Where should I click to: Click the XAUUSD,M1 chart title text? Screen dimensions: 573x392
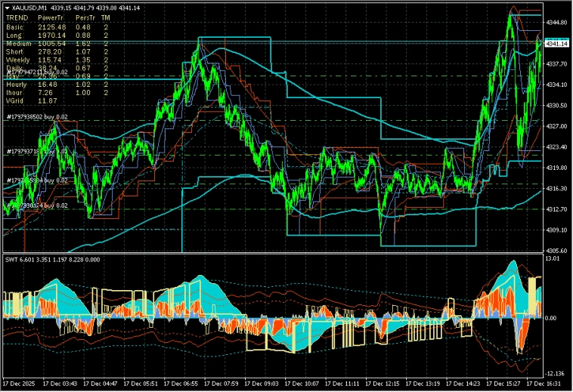click(x=30, y=7)
